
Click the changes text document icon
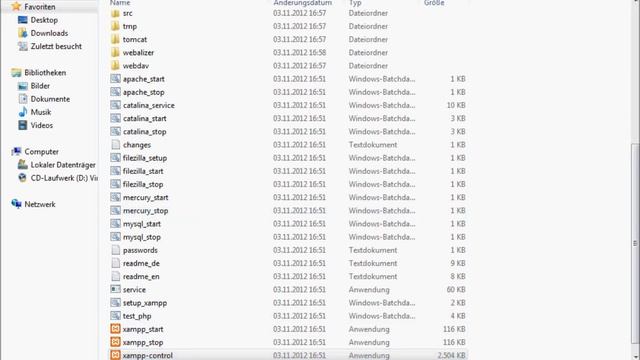116,144
